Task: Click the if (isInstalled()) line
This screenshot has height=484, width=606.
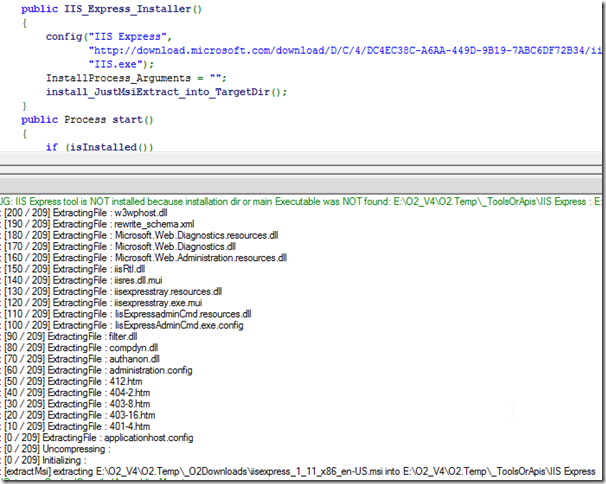Action: point(100,147)
